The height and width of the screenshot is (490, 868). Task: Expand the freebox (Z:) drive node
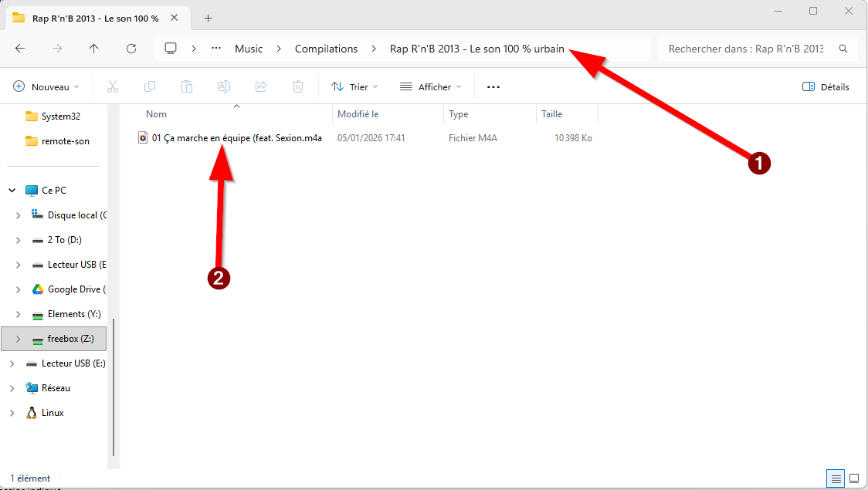pos(19,339)
